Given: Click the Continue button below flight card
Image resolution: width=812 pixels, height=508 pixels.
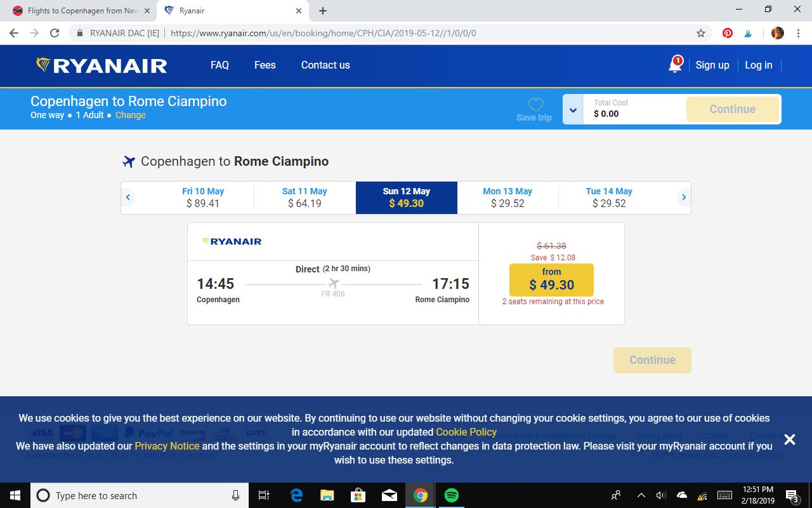Looking at the screenshot, I should 652,360.
